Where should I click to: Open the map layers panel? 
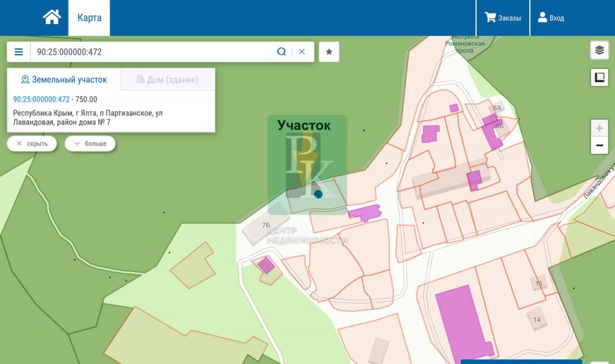[x=599, y=50]
